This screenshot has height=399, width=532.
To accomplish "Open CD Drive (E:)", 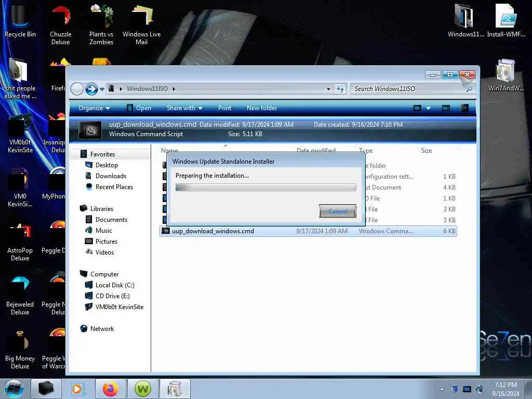I will click(112, 296).
